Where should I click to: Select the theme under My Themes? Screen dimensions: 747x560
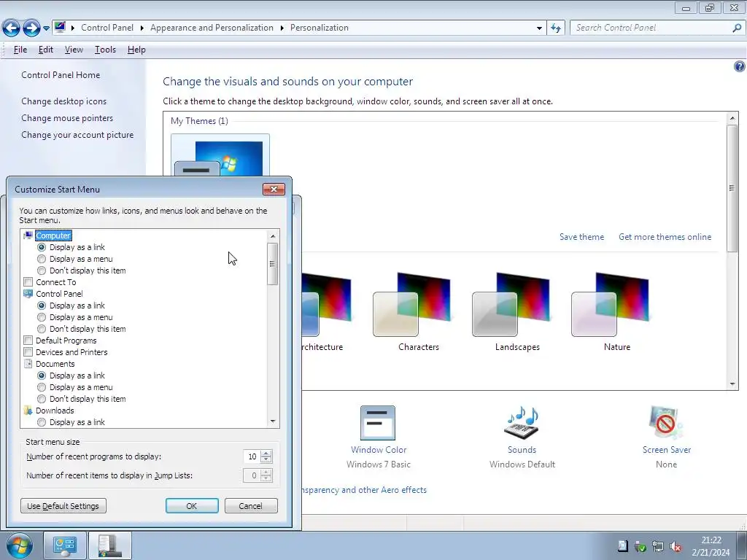(x=220, y=156)
